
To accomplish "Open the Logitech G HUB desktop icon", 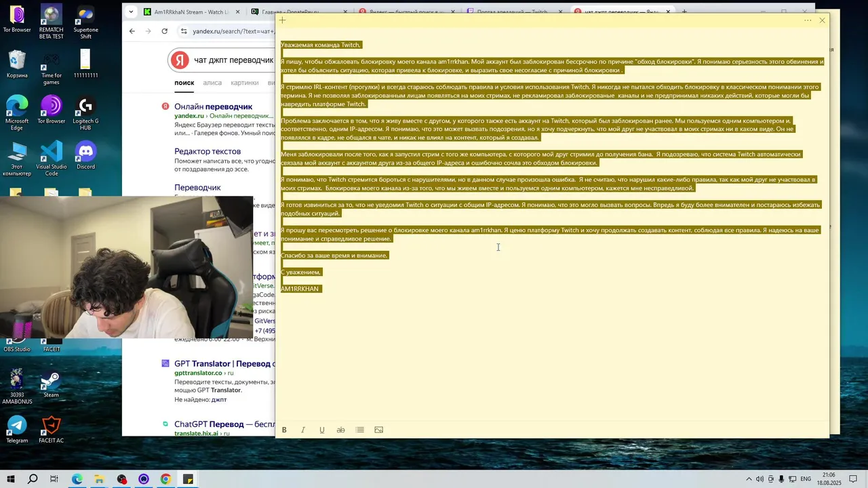I will pyautogui.click(x=85, y=113).
